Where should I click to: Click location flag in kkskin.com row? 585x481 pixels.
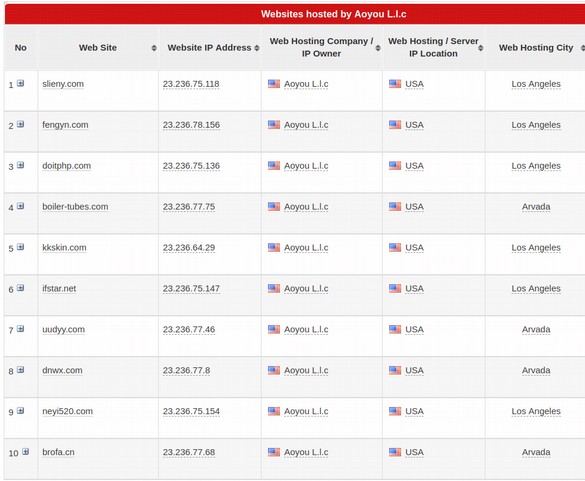click(395, 247)
